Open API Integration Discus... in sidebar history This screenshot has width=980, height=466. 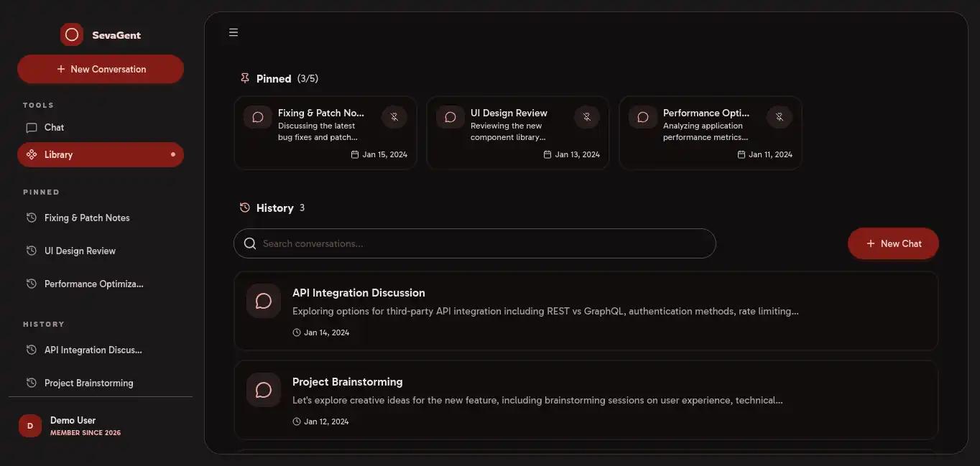point(101,350)
